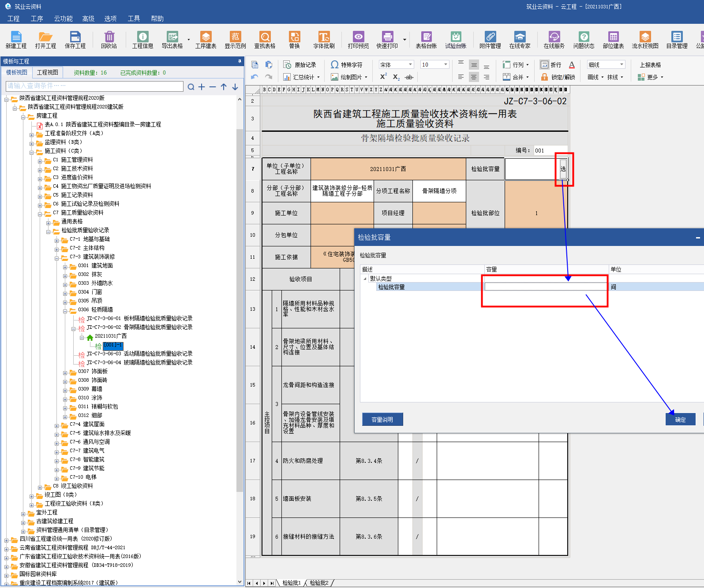Open 部位建表 toolbar icon
The height and width of the screenshot is (588, 704).
(613, 40)
